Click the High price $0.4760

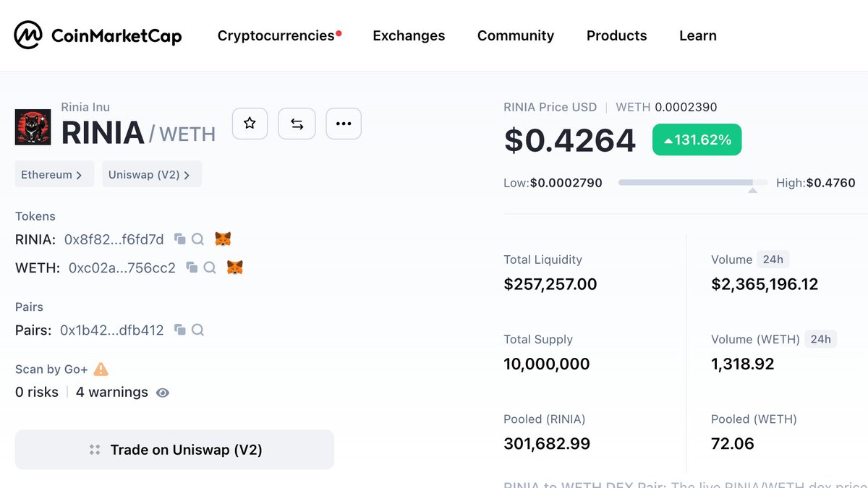pyautogui.click(x=831, y=183)
